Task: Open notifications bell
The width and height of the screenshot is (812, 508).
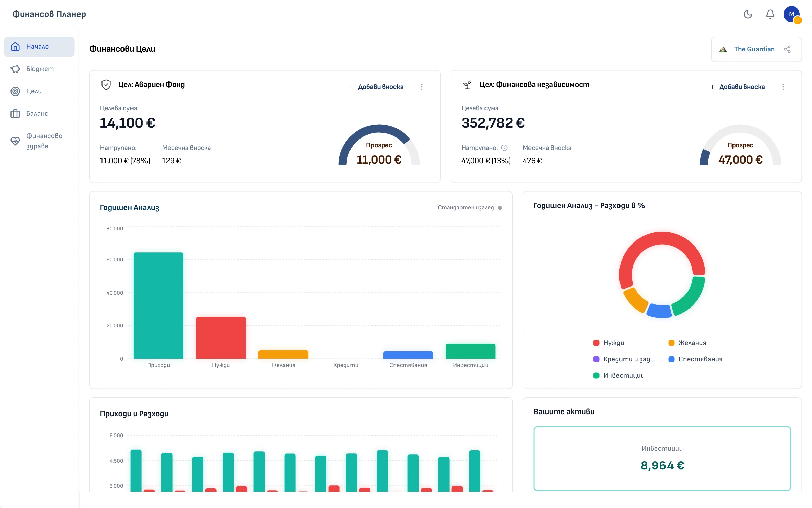Action: pyautogui.click(x=770, y=14)
